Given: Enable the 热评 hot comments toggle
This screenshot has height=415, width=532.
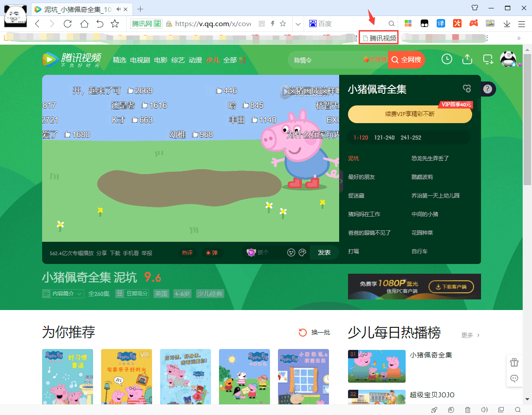Looking at the screenshot, I should click(187, 252).
